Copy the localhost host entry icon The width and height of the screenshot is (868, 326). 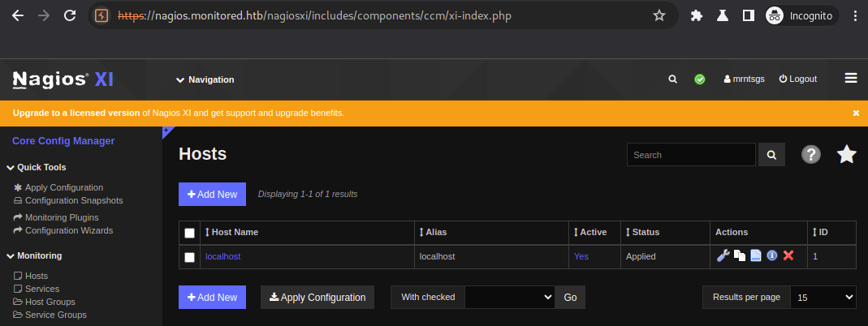[740, 255]
